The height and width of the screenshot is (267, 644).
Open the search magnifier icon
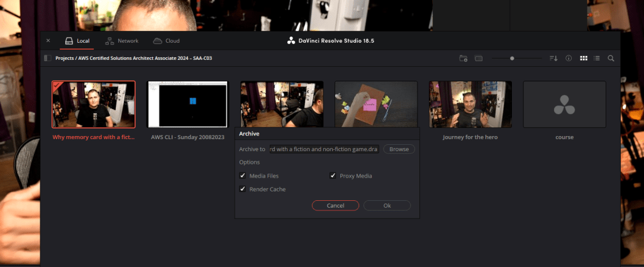(x=611, y=59)
